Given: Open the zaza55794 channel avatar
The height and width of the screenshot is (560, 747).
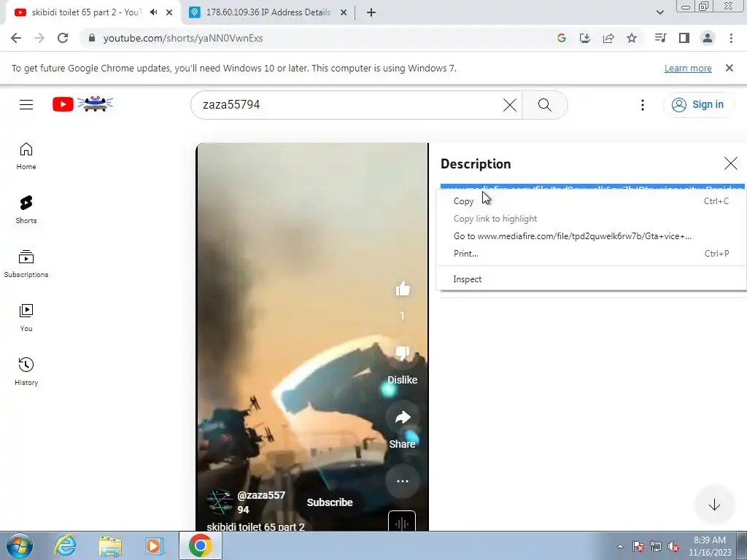Looking at the screenshot, I should coord(220,502).
